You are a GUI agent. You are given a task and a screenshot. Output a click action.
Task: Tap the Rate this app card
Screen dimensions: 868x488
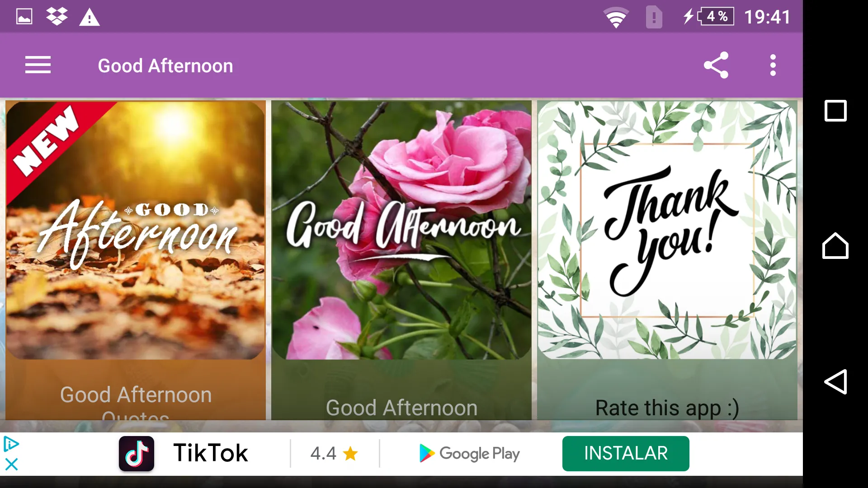[x=667, y=259]
